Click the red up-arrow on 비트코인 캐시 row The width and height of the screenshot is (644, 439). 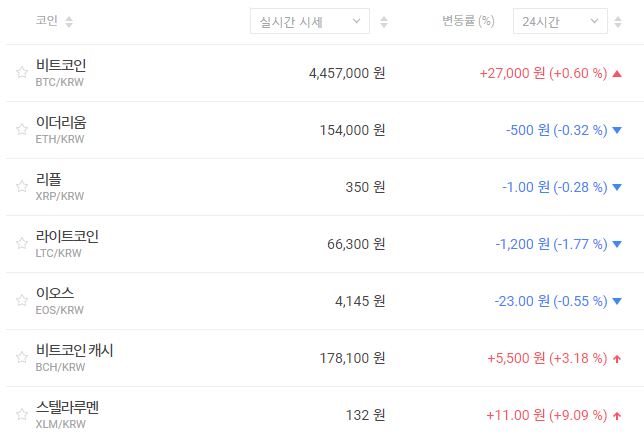[616, 358]
